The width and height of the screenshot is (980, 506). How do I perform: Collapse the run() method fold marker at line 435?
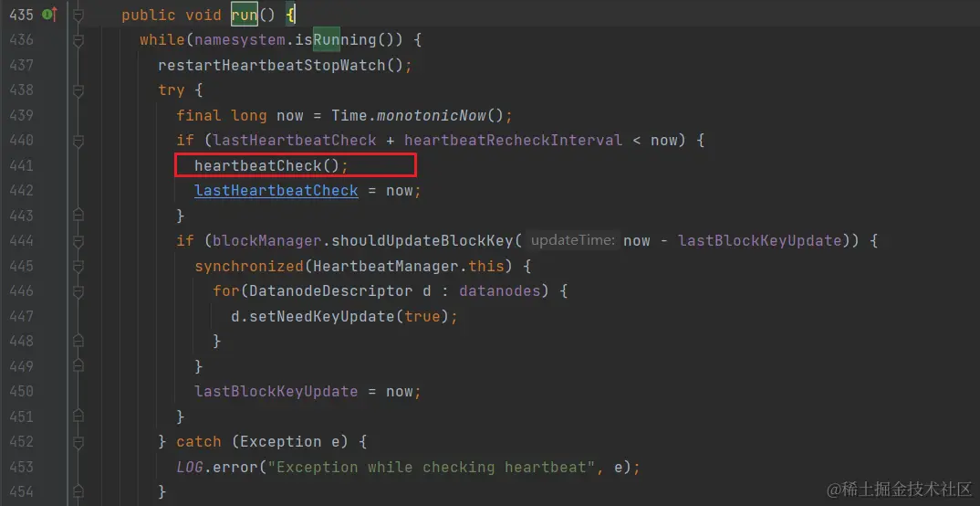[78, 15]
